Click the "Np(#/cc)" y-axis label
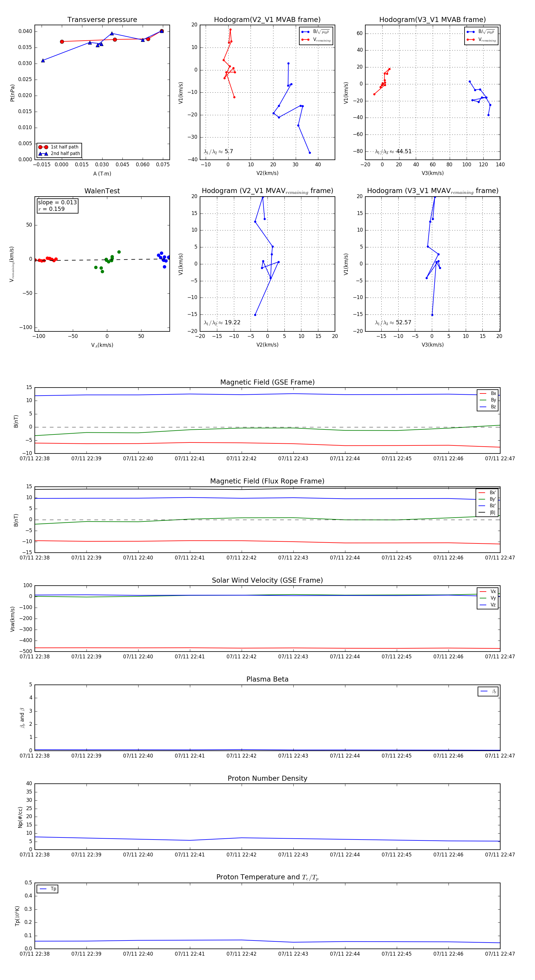535x980 pixels. 20,817
